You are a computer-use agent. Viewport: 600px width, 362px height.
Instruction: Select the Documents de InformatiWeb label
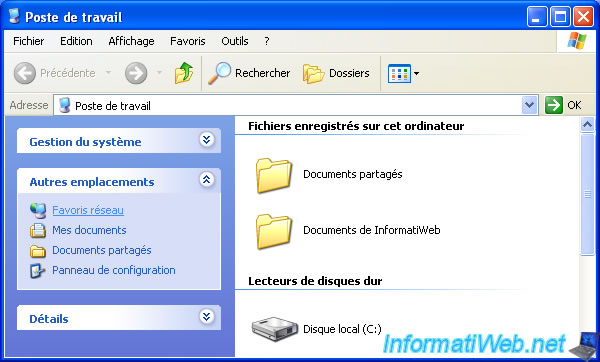pos(372,230)
